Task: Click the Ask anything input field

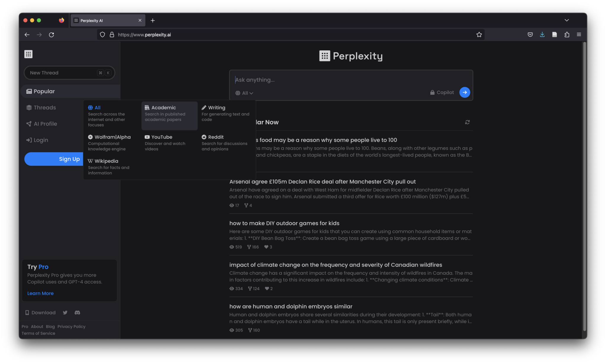Action: tap(351, 80)
